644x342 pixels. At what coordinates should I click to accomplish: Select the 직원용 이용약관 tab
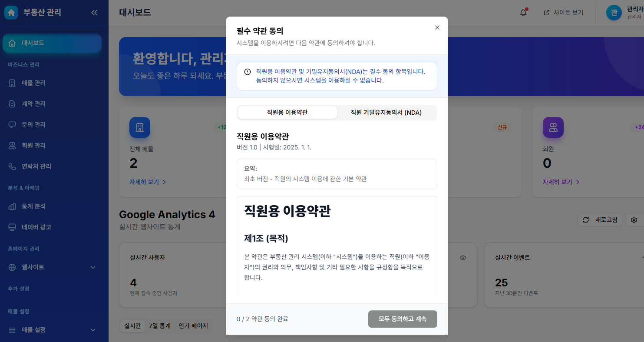[x=287, y=113]
